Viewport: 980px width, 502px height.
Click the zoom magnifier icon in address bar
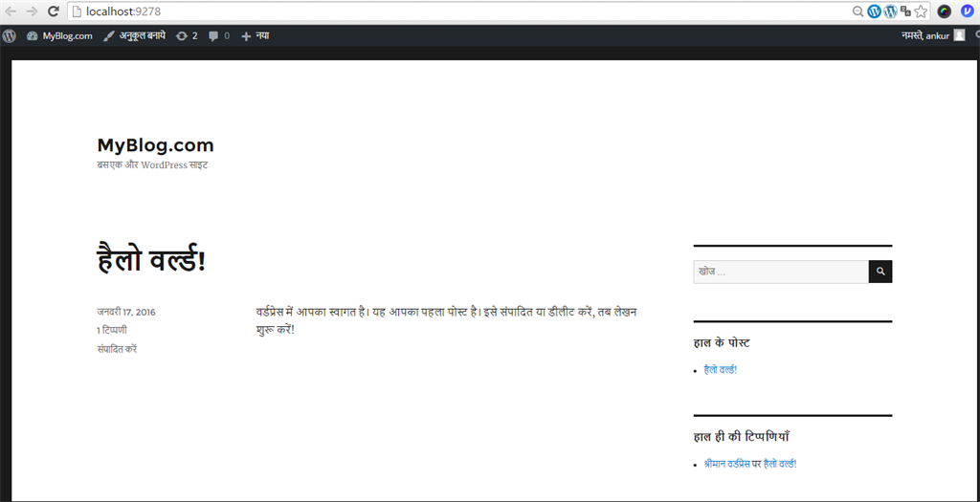(x=858, y=11)
